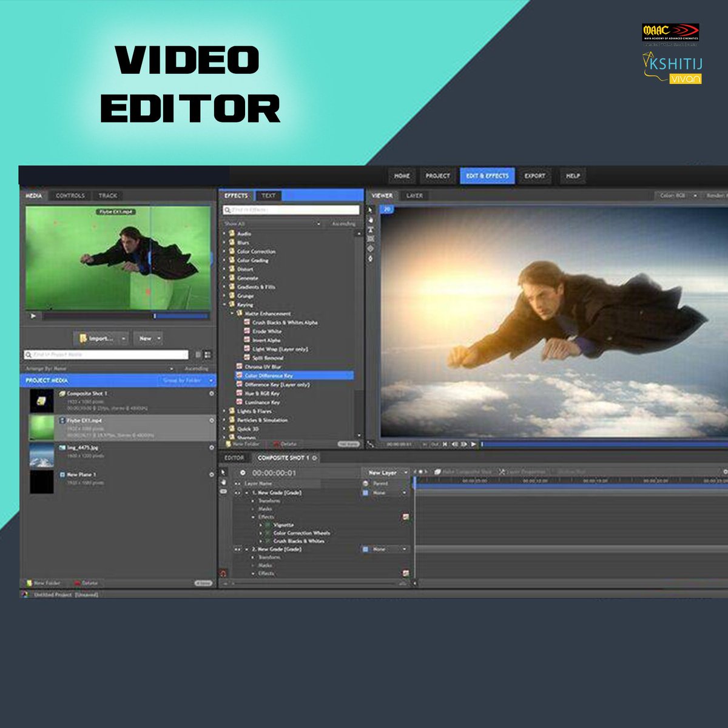
Task: Toggle the Vignette effect checkbox
Action: point(268,525)
